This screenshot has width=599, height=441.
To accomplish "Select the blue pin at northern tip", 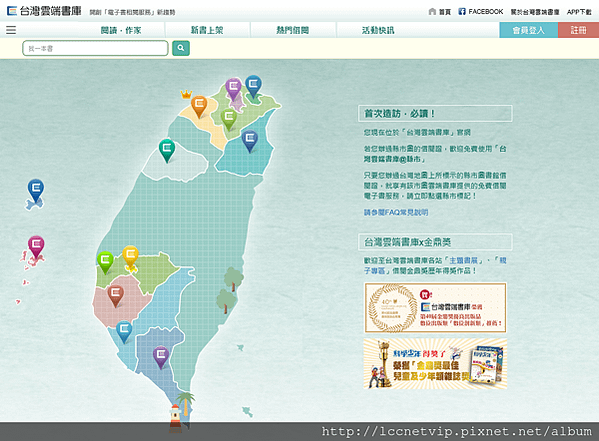I will click(x=253, y=86).
